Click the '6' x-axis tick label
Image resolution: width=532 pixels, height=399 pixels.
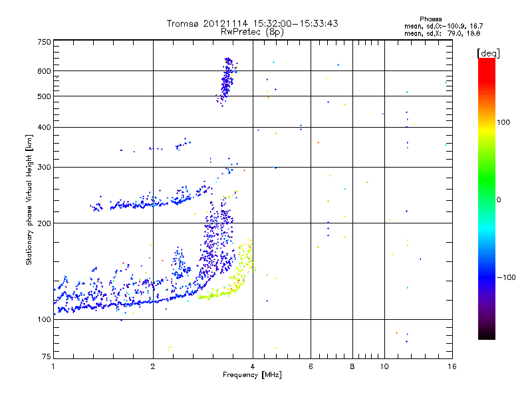tap(311, 366)
